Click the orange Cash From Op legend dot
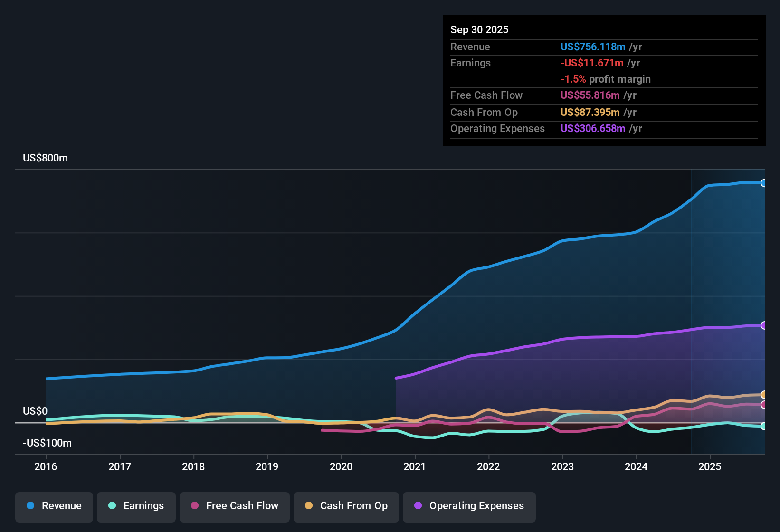Viewport: 780px width, 532px height. point(309,506)
